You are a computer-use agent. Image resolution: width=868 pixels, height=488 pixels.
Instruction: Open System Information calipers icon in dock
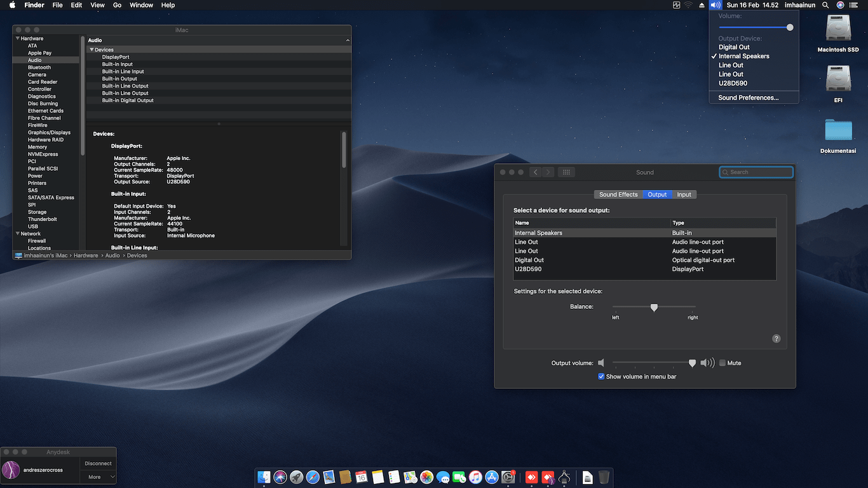click(564, 477)
